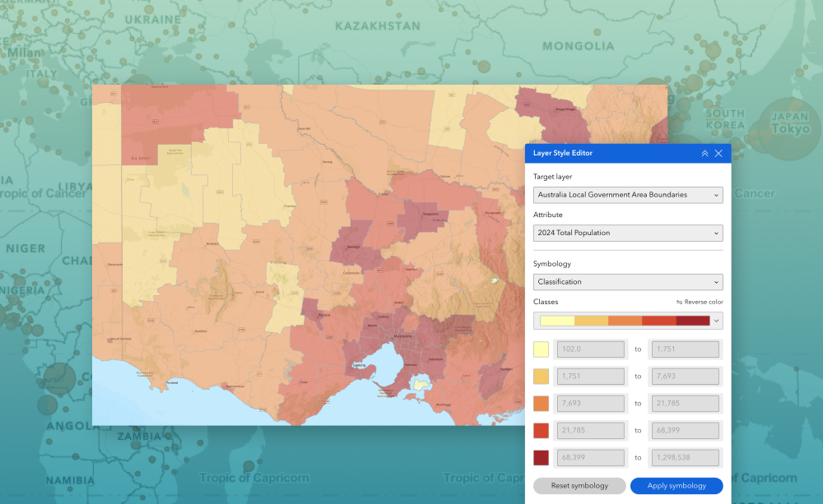This screenshot has height=504, width=823.
Task: Select the pale yellow class swatch
Action: pos(542,349)
